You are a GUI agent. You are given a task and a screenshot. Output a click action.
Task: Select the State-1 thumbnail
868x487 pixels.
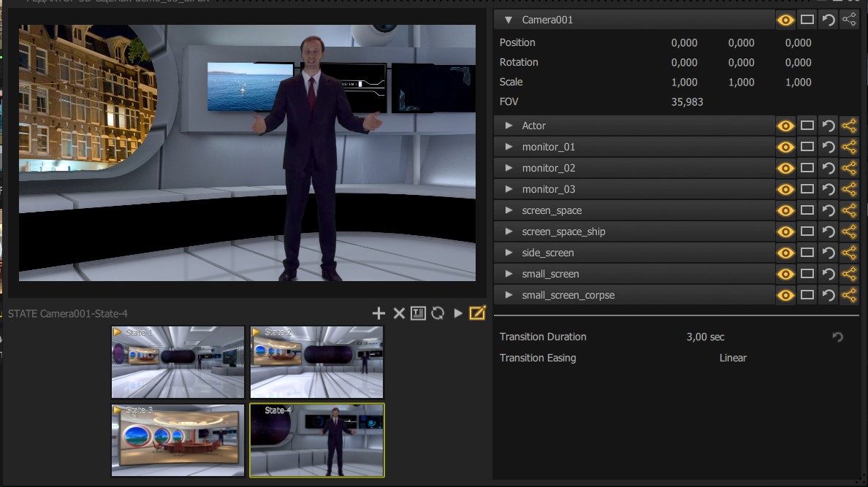(178, 362)
